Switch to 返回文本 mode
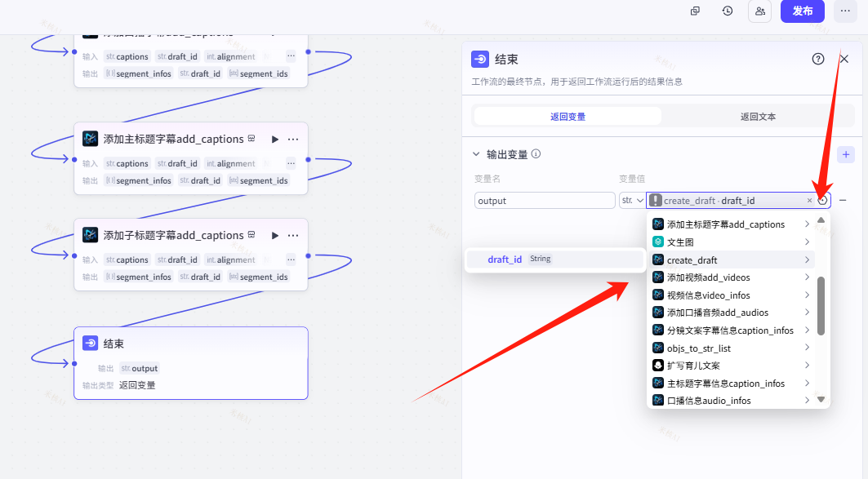 tap(758, 117)
